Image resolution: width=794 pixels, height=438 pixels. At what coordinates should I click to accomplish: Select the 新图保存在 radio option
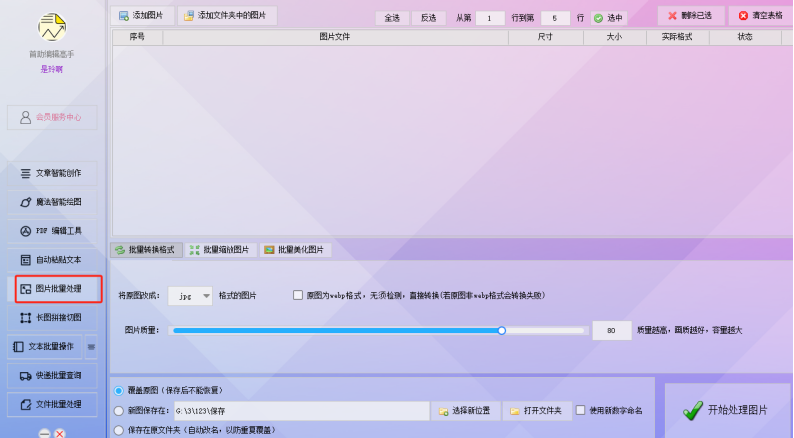[119, 411]
